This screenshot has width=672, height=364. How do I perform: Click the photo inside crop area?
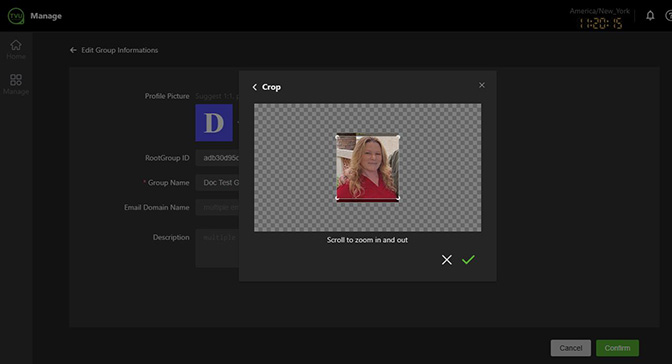(368, 168)
